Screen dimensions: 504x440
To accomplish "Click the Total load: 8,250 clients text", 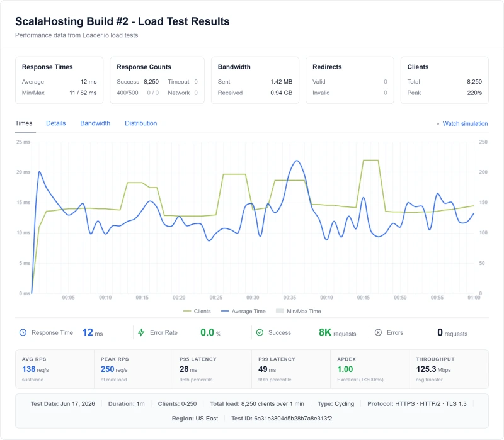I will click(257, 403).
